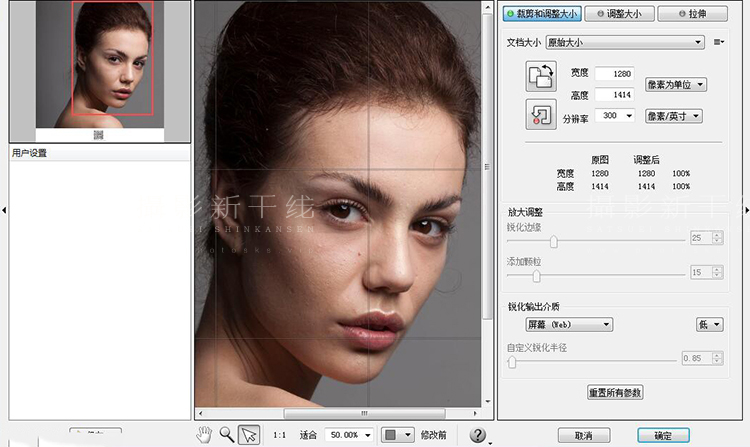Viewport: 750px width, 447px height.
Task: Select the arrow pointer tool
Action: [249, 435]
